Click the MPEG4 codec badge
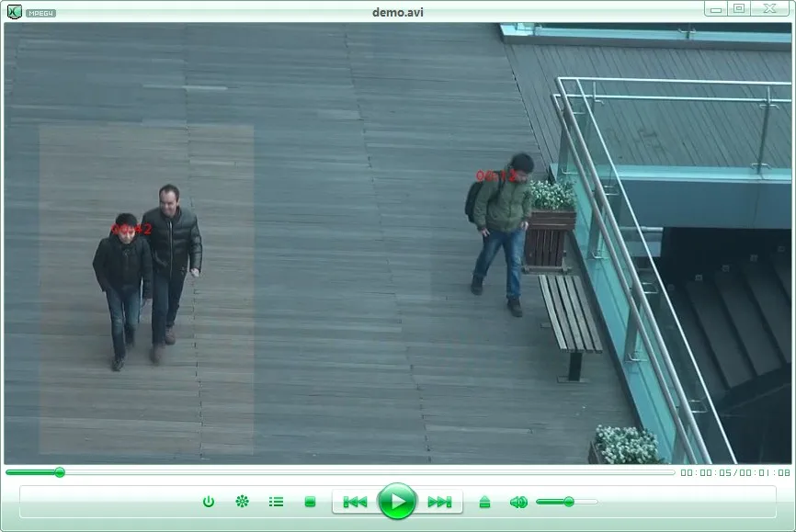This screenshot has height=532, width=796. tap(40, 13)
